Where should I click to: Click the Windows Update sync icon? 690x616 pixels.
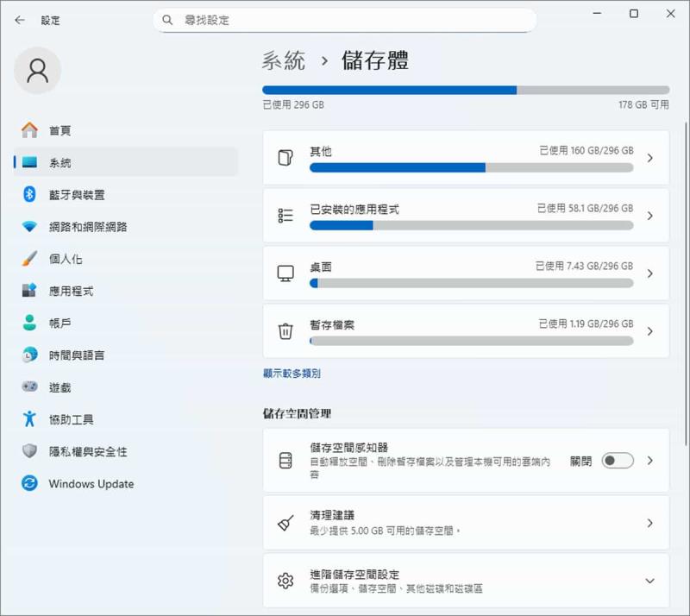[29, 484]
